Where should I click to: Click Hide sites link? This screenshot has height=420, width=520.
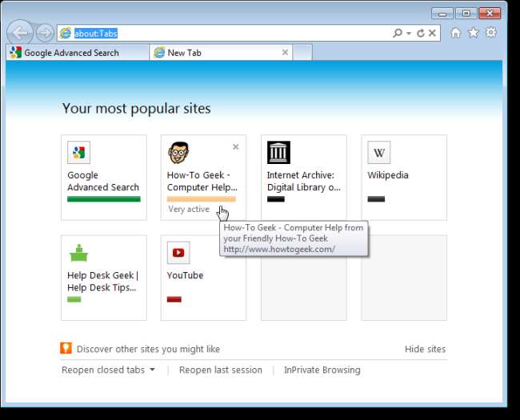pos(425,349)
